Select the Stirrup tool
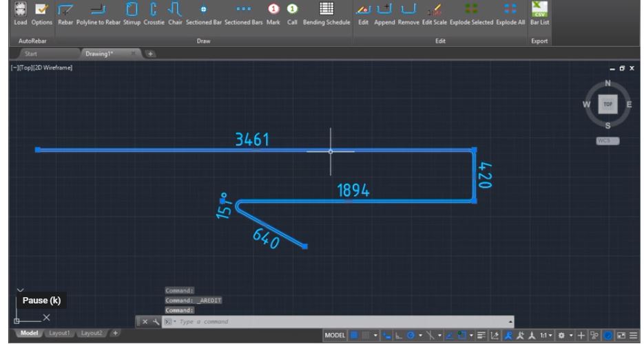This screenshot has height=344, width=644. pos(132,13)
